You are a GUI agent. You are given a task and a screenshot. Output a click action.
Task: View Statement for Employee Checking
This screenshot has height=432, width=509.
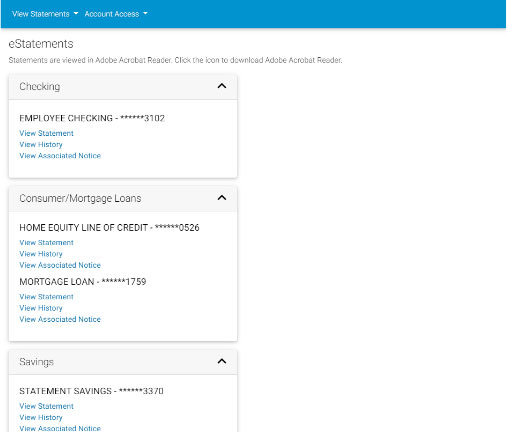pyautogui.click(x=46, y=133)
